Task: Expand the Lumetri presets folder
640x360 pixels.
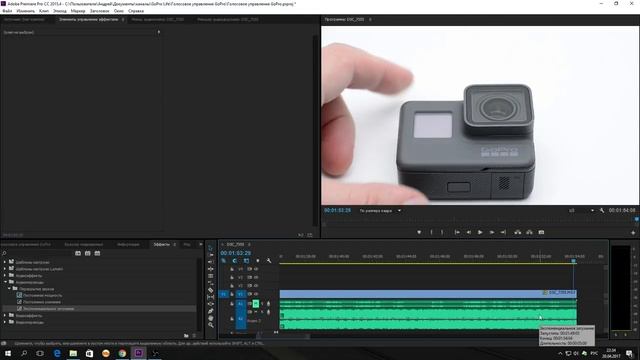Action: click(5, 269)
